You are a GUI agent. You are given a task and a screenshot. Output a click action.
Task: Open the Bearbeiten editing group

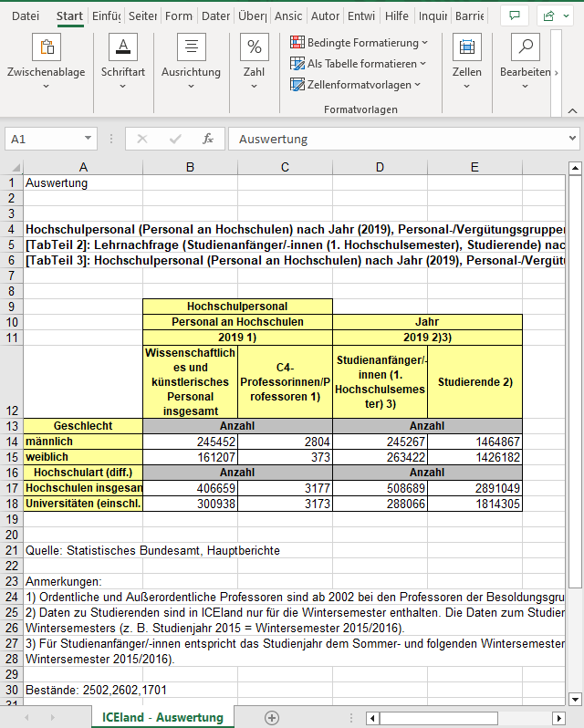click(x=525, y=60)
